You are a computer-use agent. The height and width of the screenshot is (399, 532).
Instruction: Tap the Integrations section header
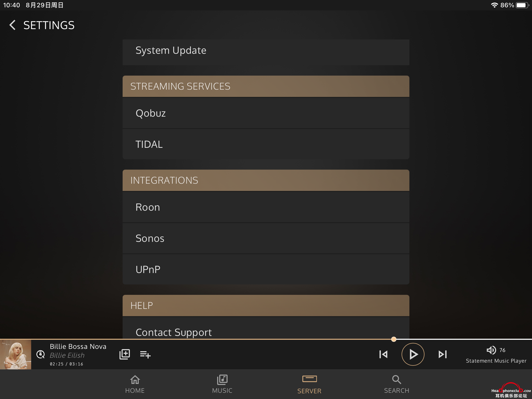(x=266, y=180)
